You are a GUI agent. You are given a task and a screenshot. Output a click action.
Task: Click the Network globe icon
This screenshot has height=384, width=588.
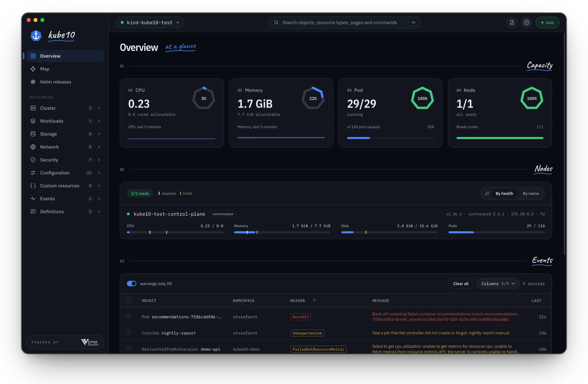pyautogui.click(x=33, y=147)
